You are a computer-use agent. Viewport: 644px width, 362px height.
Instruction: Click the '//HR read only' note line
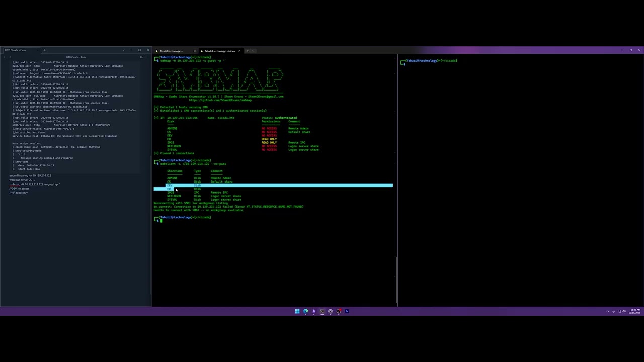tap(19, 193)
